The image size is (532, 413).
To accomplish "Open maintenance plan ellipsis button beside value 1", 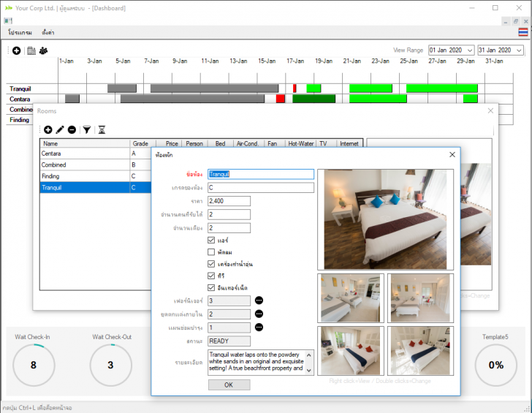I will (259, 327).
